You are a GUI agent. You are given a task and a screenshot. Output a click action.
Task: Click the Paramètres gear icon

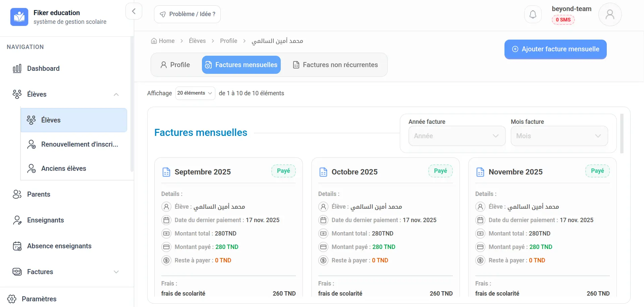coord(12,299)
